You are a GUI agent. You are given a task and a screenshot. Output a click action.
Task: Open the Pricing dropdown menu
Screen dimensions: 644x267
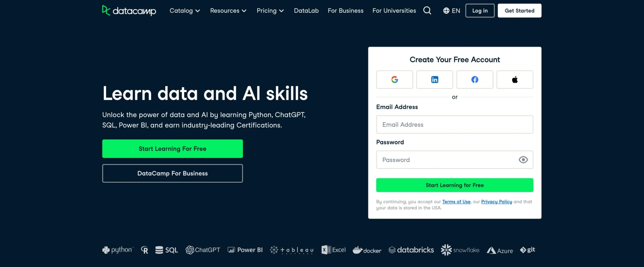270,11
